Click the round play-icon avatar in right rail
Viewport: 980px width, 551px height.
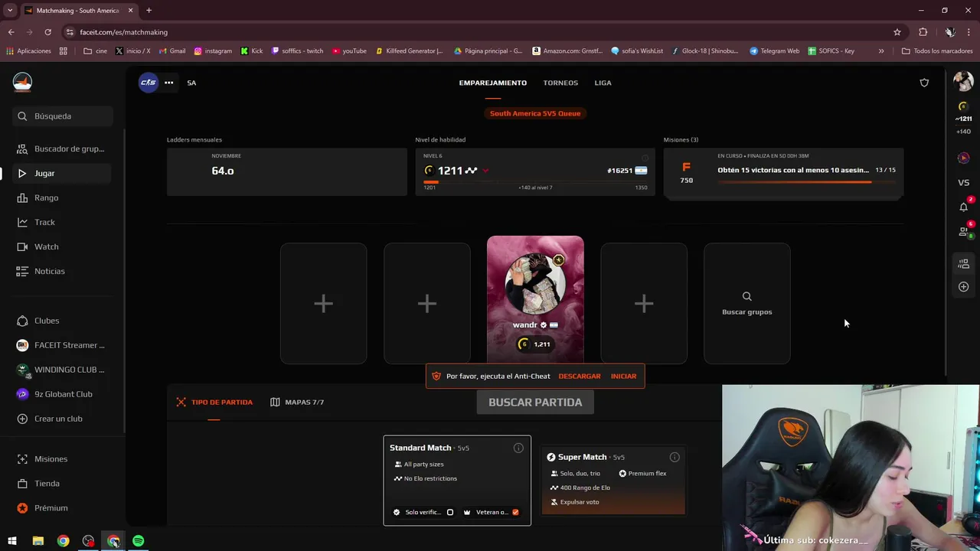pyautogui.click(x=963, y=158)
